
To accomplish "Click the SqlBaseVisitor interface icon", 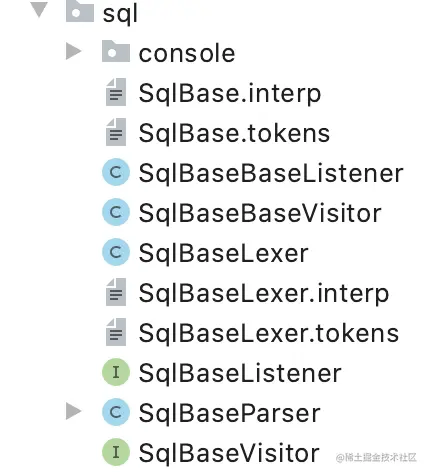I will coord(116,452).
